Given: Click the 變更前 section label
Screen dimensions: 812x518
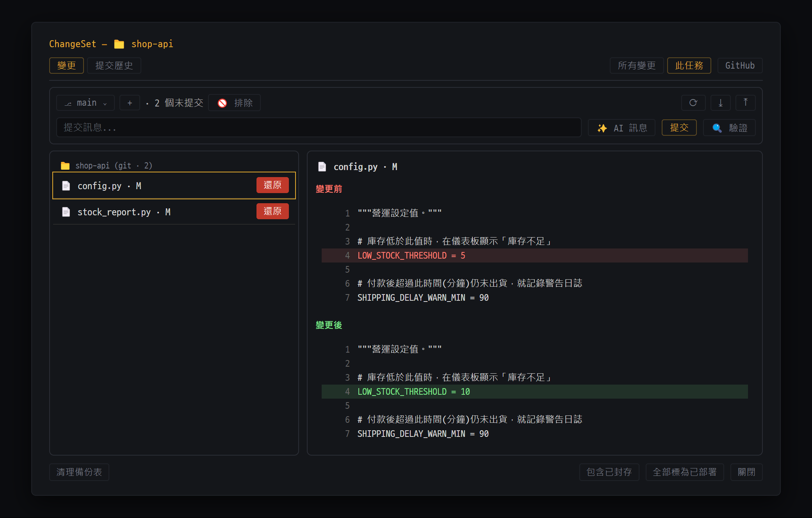Looking at the screenshot, I should pos(329,189).
